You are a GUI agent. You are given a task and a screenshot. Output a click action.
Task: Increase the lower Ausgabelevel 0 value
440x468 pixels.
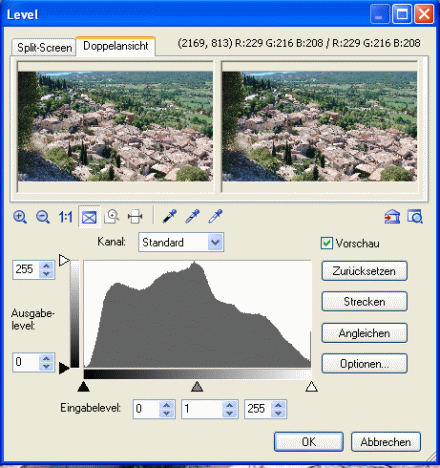click(46, 358)
